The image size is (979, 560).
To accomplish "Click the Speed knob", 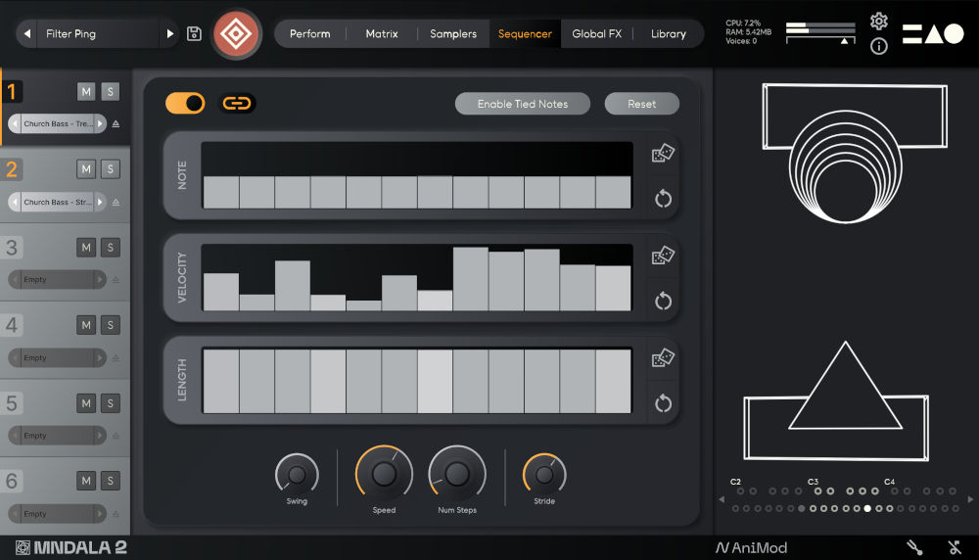I will click(x=384, y=474).
